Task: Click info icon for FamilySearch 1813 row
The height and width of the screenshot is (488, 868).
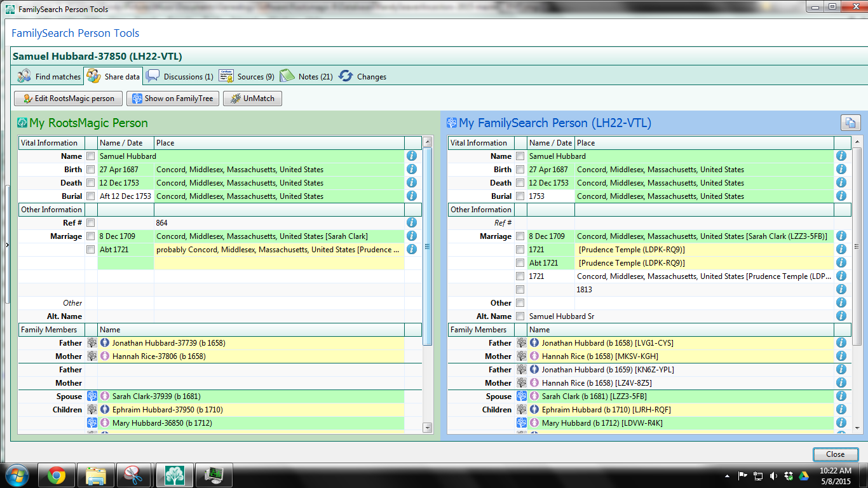Action: pyautogui.click(x=841, y=289)
